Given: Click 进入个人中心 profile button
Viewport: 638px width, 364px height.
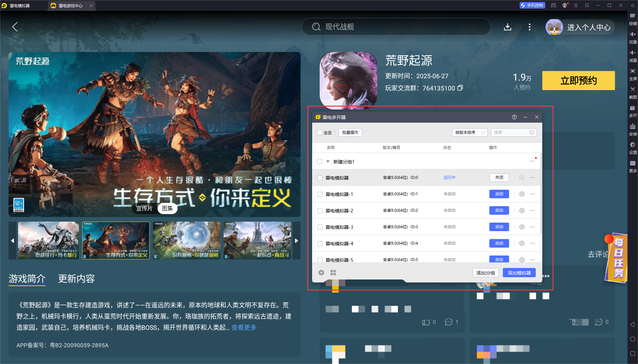Looking at the screenshot, I should [580, 27].
